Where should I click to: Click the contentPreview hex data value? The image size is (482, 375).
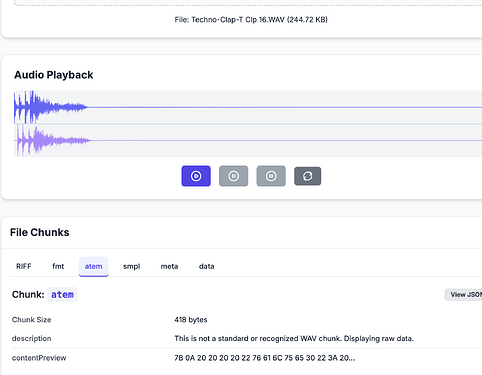264,358
